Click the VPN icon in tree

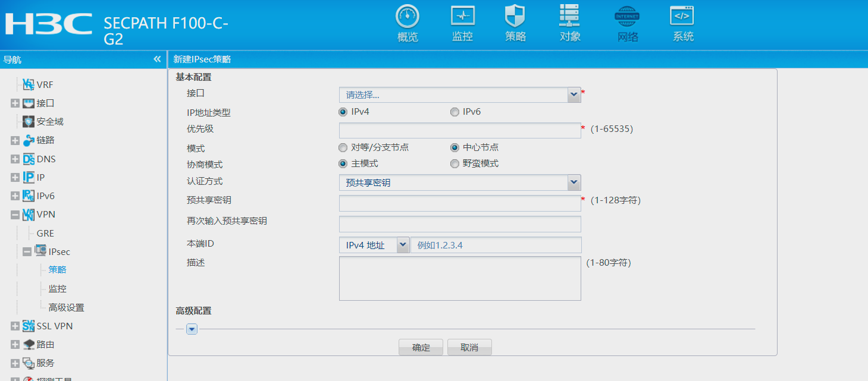29,214
